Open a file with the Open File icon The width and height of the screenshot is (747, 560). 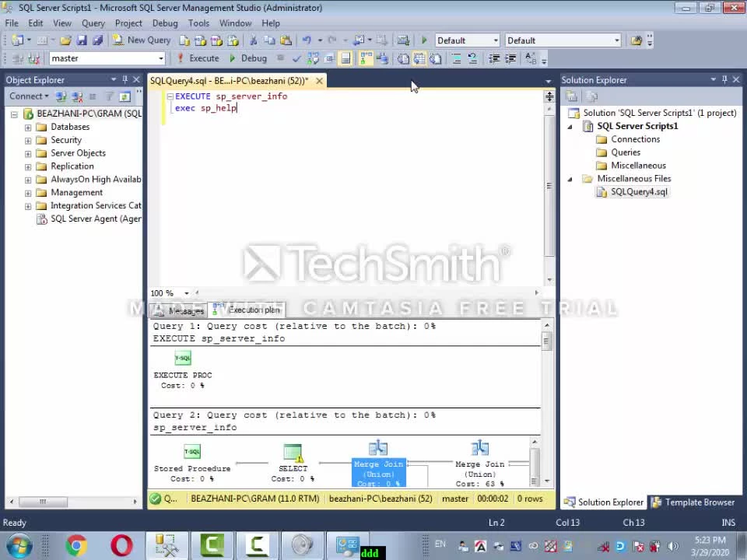[65, 40]
